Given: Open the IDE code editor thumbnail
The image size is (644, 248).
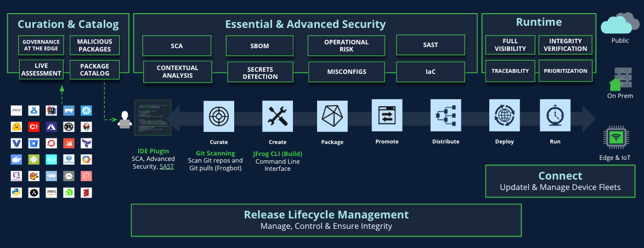Looking at the screenshot, I should (x=153, y=118).
